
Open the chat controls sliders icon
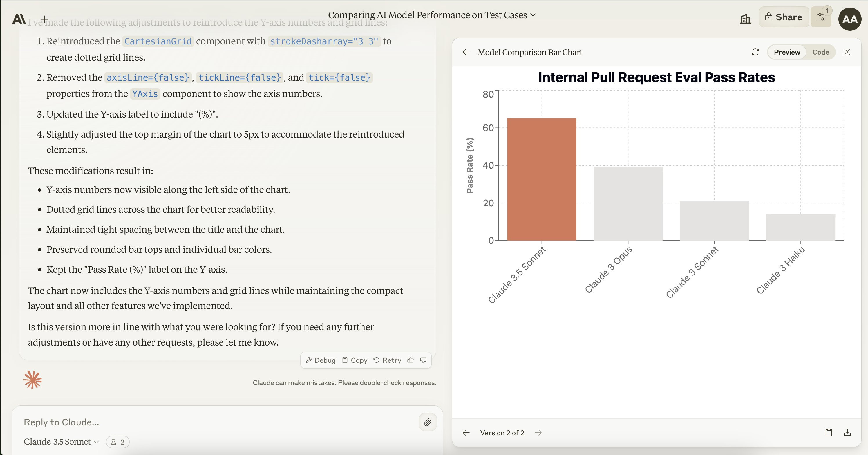click(821, 17)
